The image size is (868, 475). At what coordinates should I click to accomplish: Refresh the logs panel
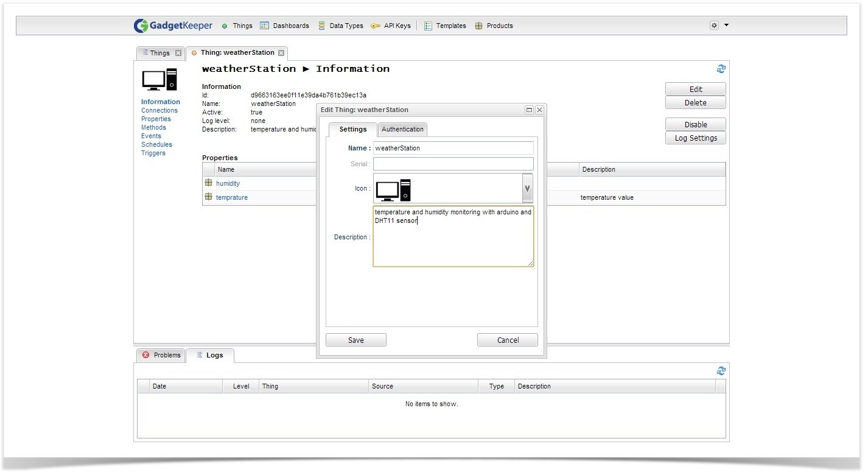pyautogui.click(x=721, y=371)
